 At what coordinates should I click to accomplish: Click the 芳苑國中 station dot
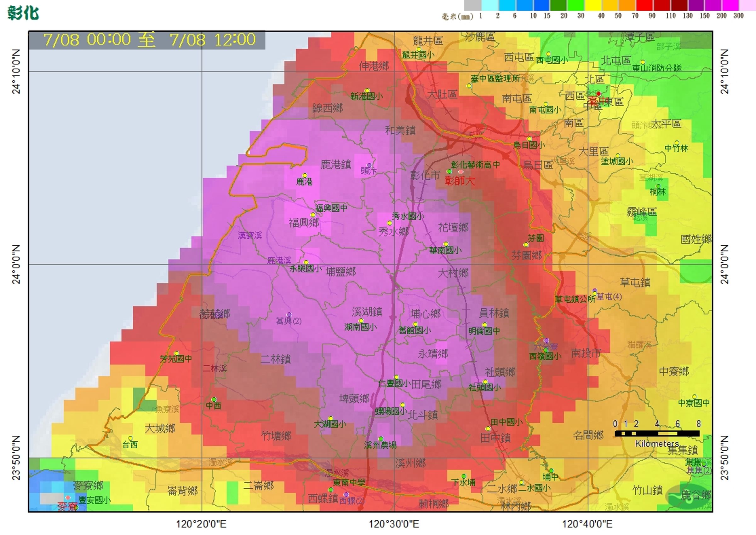pos(176,353)
